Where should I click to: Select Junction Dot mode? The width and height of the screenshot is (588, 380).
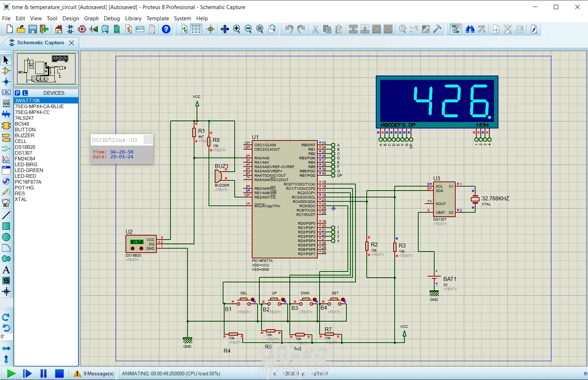[x=6, y=82]
